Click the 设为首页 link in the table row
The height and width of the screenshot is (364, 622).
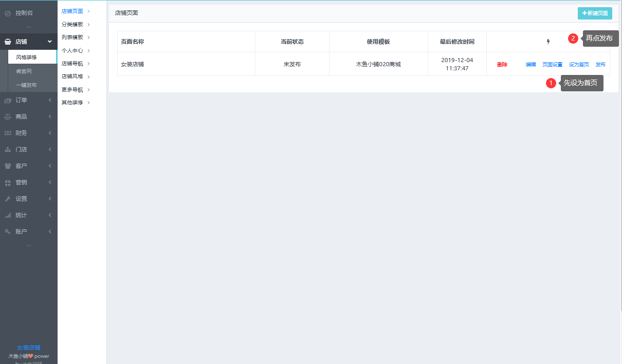click(x=579, y=64)
